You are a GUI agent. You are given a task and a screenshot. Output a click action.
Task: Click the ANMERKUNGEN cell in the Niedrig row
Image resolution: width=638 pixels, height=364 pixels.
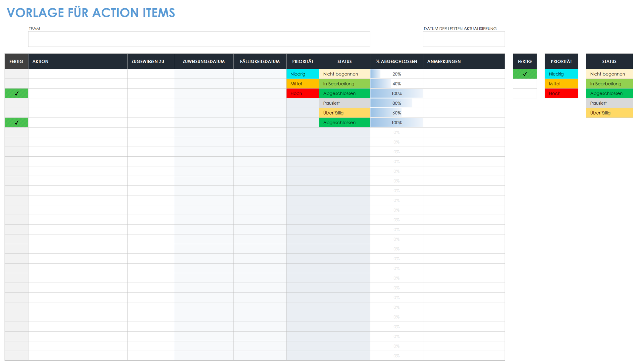[x=464, y=74]
